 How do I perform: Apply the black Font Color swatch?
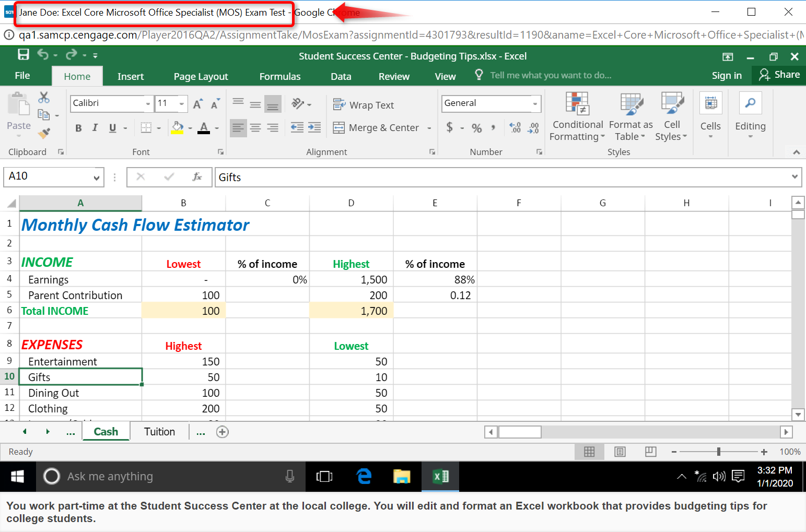[204, 128]
